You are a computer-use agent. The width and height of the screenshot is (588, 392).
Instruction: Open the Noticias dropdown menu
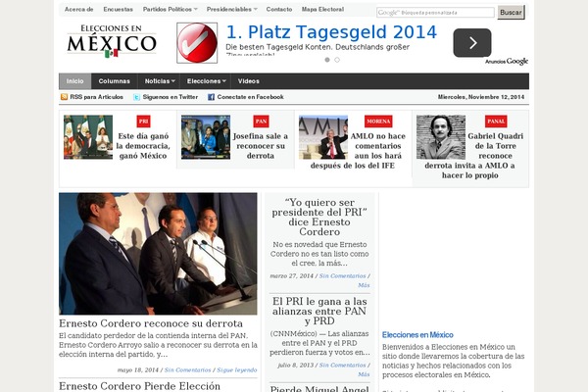[160, 81]
